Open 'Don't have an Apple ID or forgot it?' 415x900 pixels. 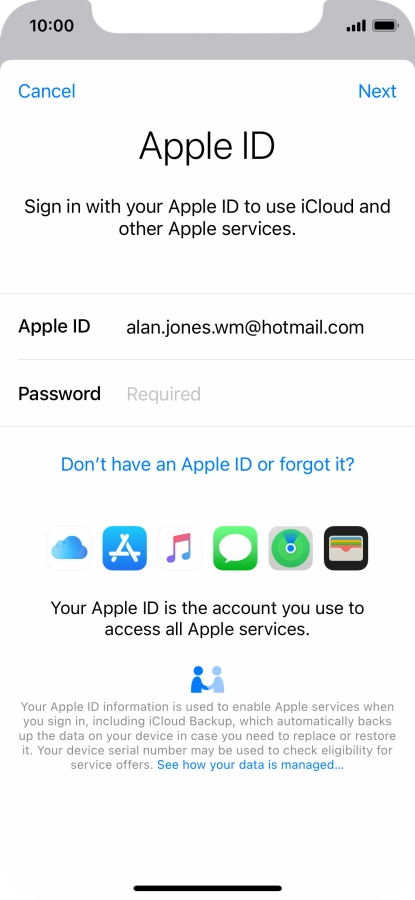coord(207,464)
